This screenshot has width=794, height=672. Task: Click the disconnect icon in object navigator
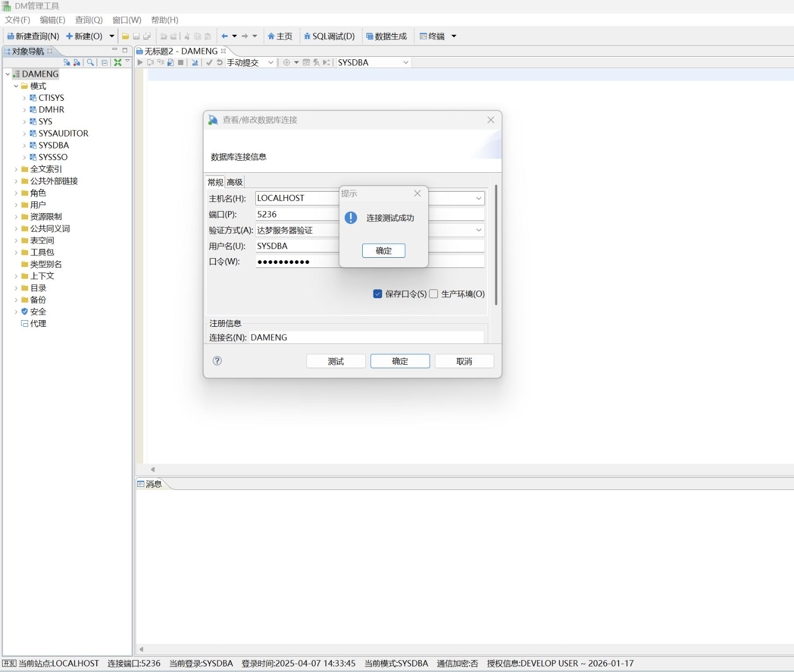point(77,62)
